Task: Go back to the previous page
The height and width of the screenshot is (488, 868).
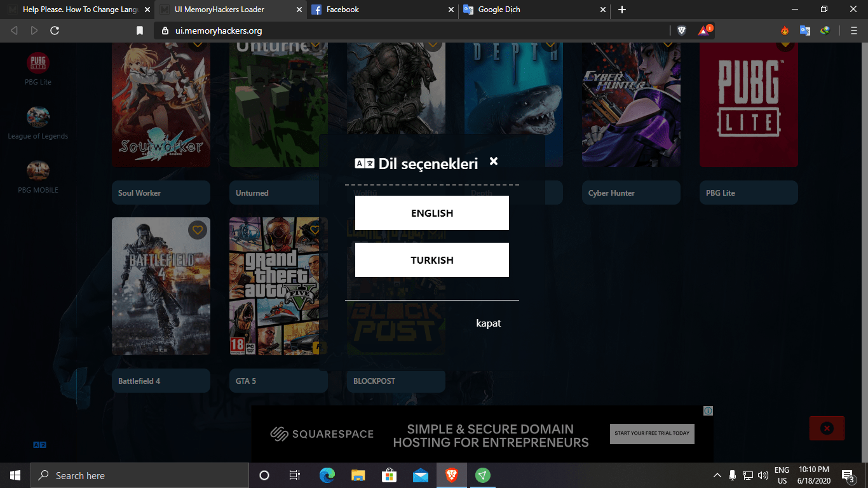Action: (x=14, y=30)
